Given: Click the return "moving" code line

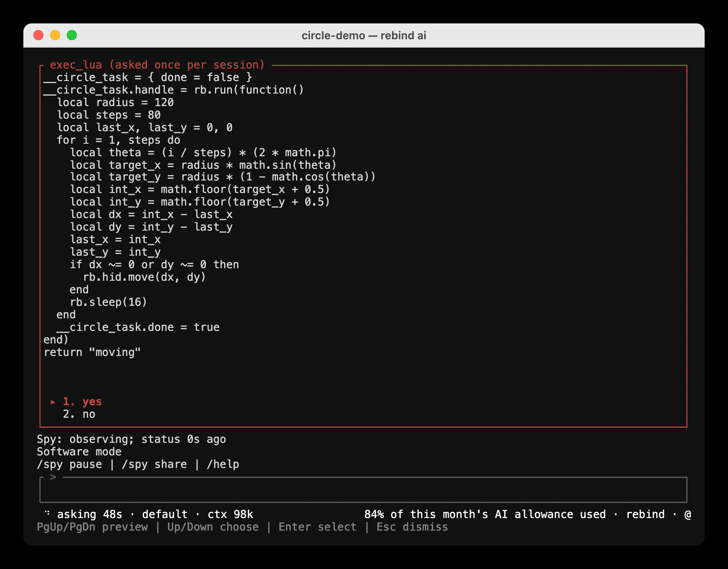Looking at the screenshot, I should point(92,352).
